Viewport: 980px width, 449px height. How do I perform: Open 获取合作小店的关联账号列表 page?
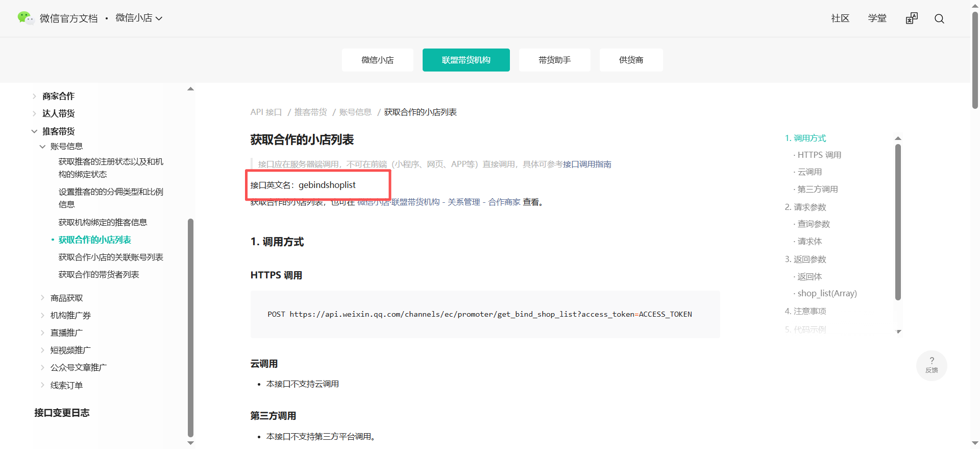tap(111, 257)
